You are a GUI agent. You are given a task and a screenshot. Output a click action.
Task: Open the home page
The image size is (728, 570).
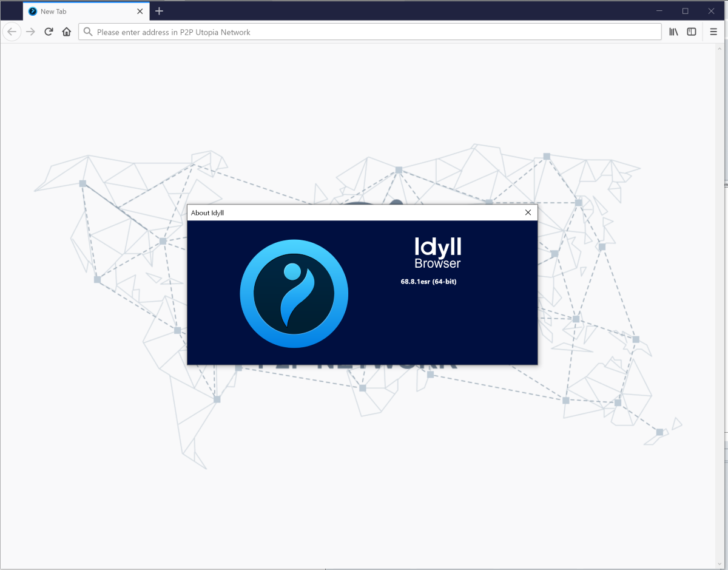click(x=67, y=32)
